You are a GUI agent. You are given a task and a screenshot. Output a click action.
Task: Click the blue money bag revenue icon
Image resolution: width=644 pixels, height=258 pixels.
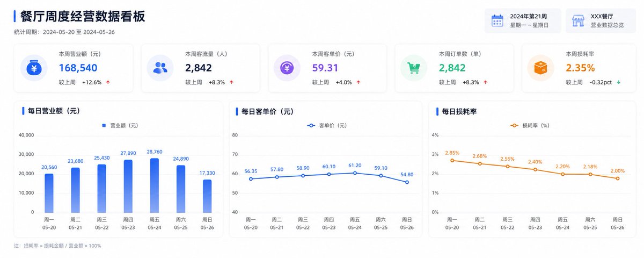pos(33,68)
